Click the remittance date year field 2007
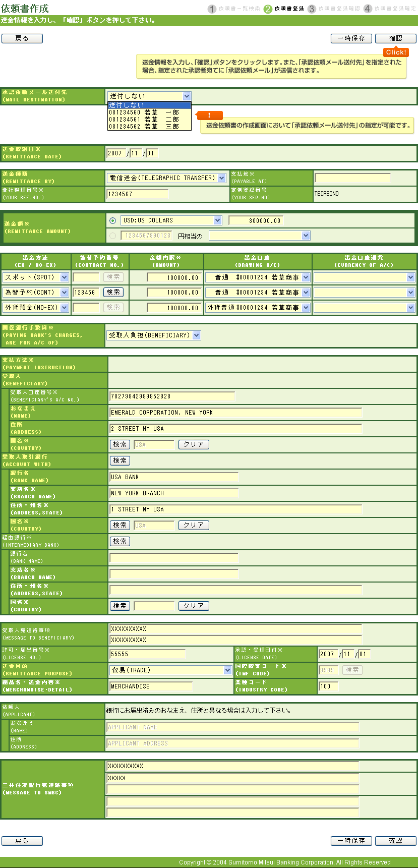Screen dimensions: 418x868 [x=116, y=153]
